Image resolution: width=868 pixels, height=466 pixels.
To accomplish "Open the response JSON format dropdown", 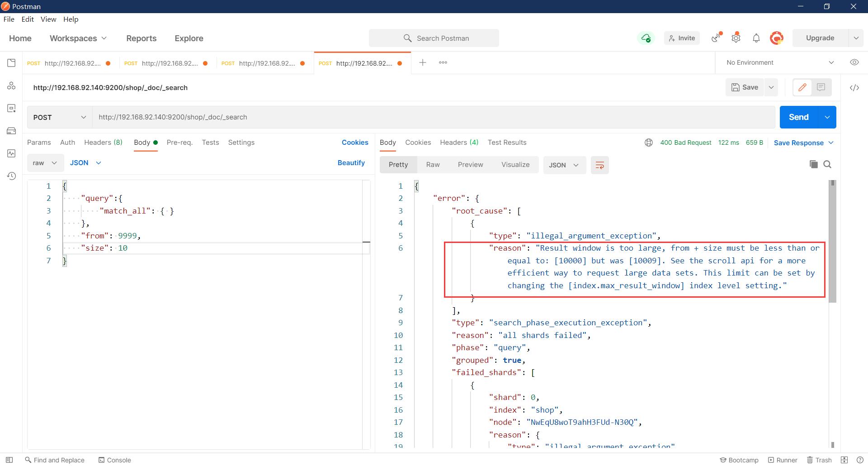I will tap(564, 165).
